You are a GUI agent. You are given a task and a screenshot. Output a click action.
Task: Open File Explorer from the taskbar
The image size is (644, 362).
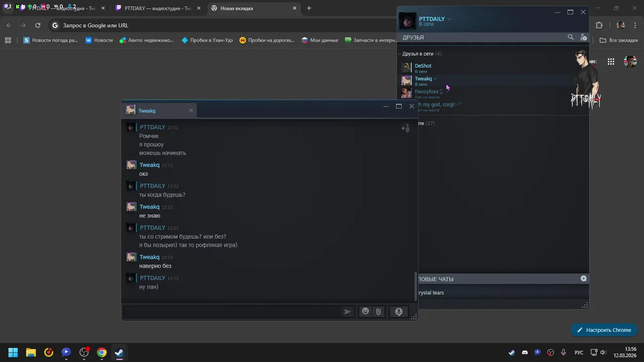point(31,352)
